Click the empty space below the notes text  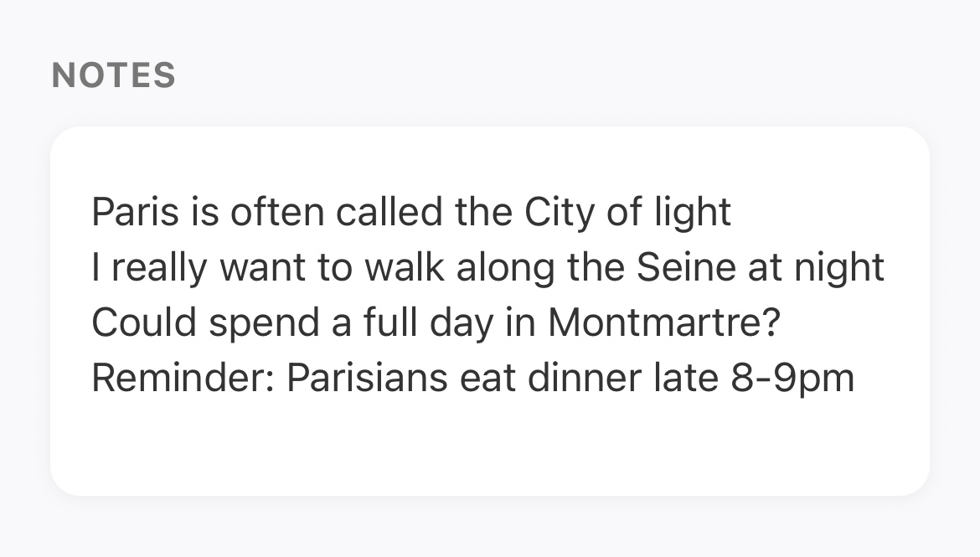pos(489,444)
